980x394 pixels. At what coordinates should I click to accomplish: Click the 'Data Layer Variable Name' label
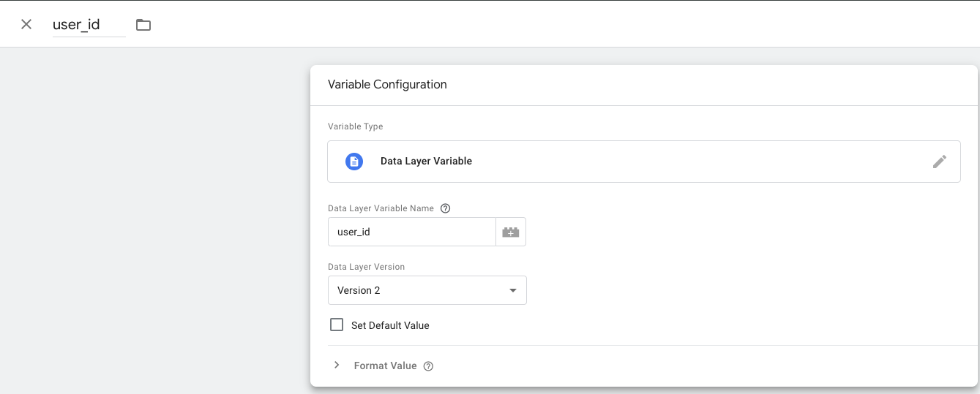click(381, 208)
